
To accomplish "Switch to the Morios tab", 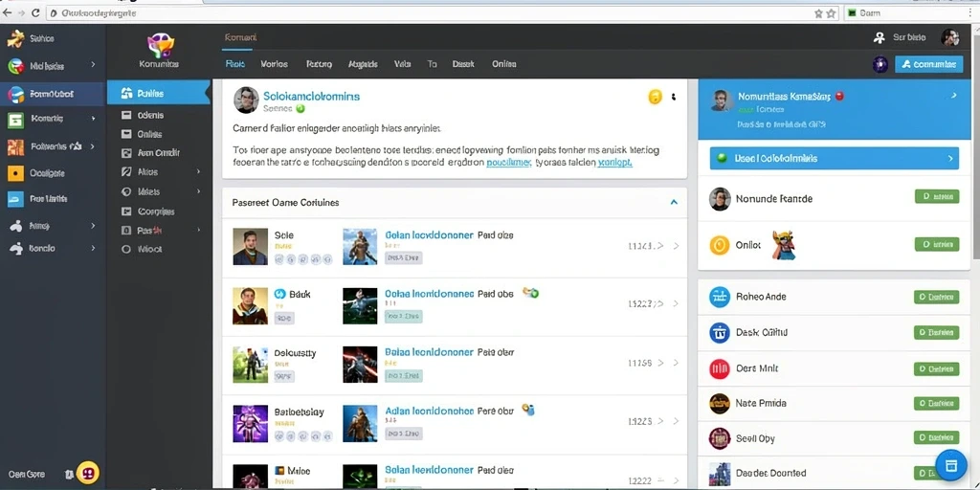I will [x=274, y=64].
